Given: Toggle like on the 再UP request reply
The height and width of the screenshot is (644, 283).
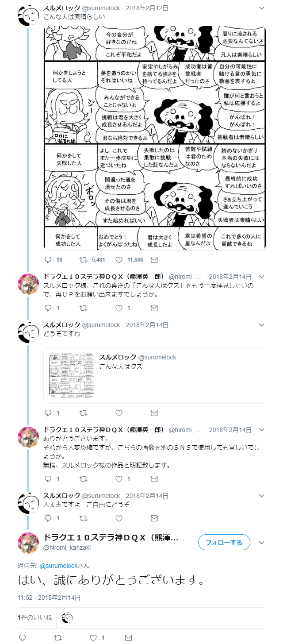Looking at the screenshot, I should point(119,308).
